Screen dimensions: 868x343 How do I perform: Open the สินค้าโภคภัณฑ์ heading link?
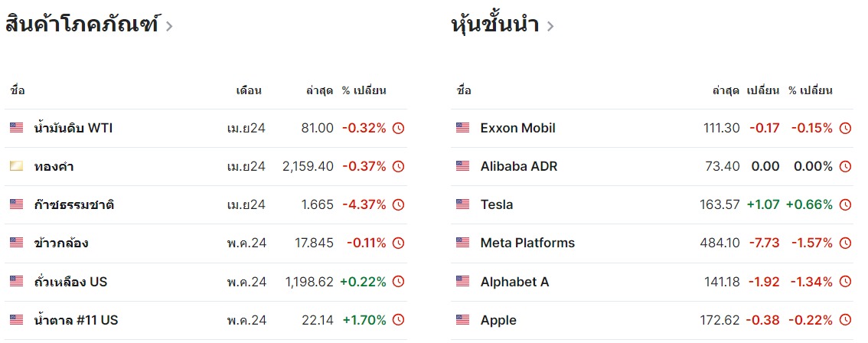tap(82, 25)
